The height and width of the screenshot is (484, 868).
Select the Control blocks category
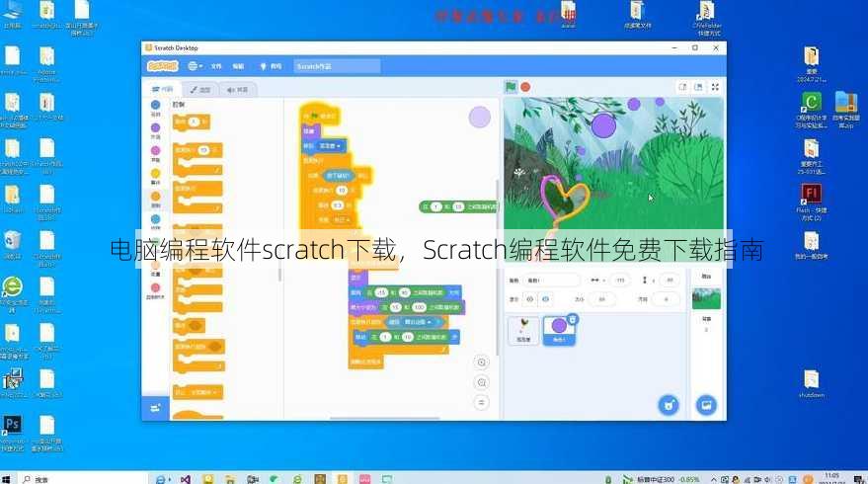point(156,200)
